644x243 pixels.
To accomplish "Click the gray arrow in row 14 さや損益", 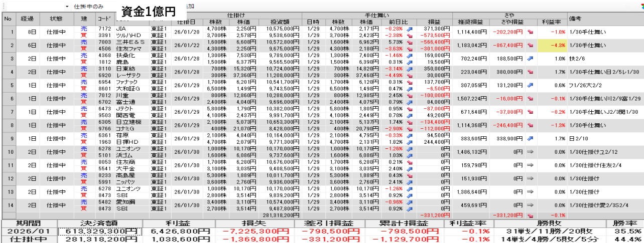I will (531, 204).
